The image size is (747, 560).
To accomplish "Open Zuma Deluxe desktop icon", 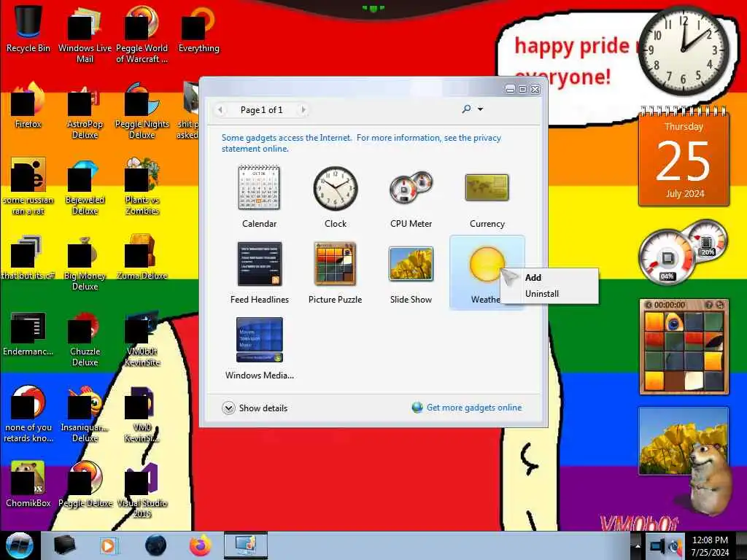I will pos(142,257).
